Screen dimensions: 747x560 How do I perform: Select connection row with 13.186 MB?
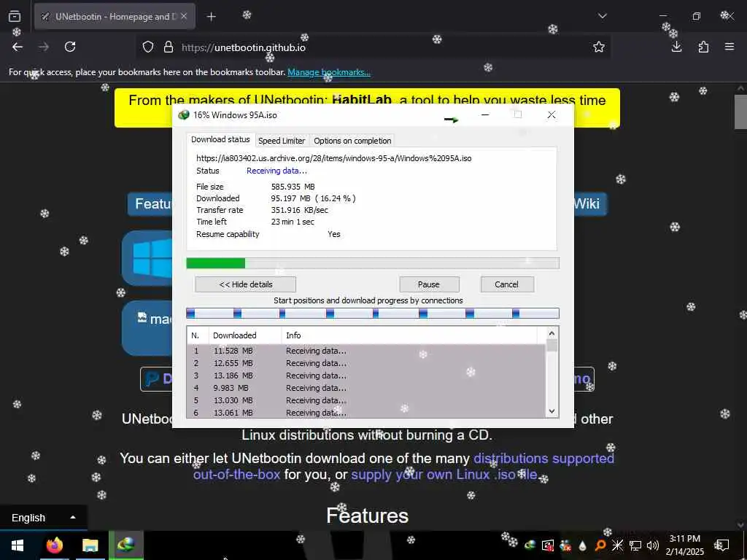(366, 376)
